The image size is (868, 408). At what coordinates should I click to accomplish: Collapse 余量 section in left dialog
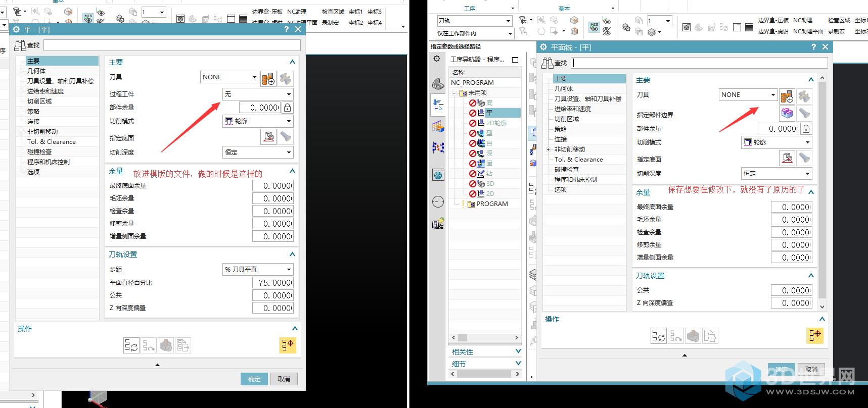[292, 171]
